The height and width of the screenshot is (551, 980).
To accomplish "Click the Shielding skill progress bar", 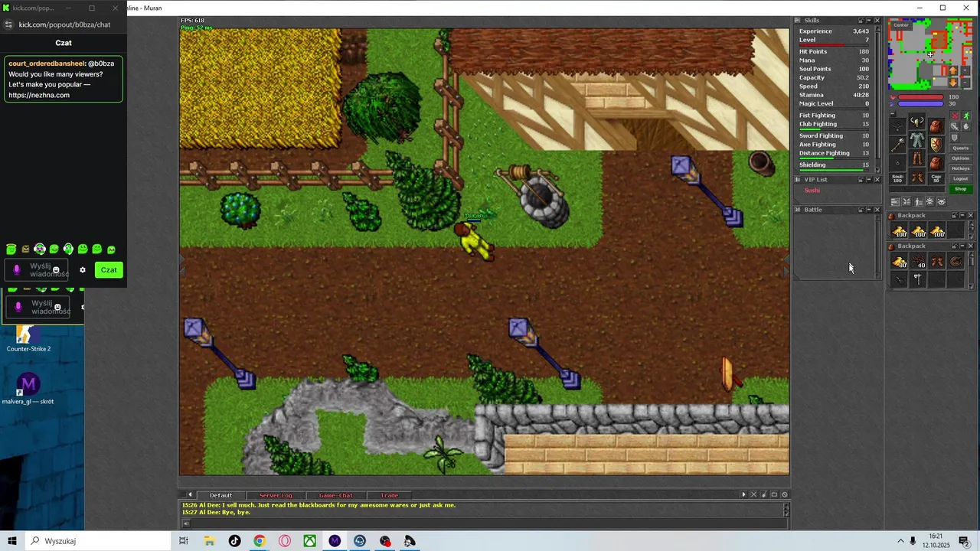I will pyautogui.click(x=835, y=170).
